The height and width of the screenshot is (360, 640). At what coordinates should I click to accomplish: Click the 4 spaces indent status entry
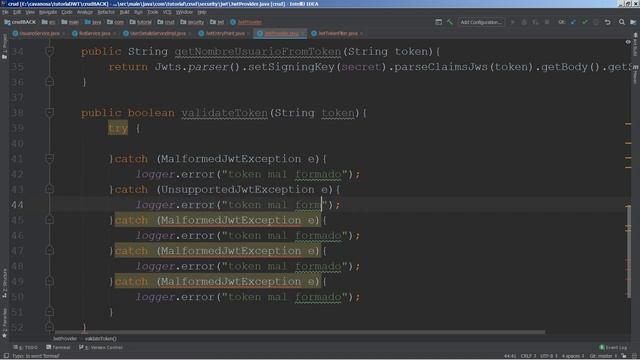(x=573, y=356)
